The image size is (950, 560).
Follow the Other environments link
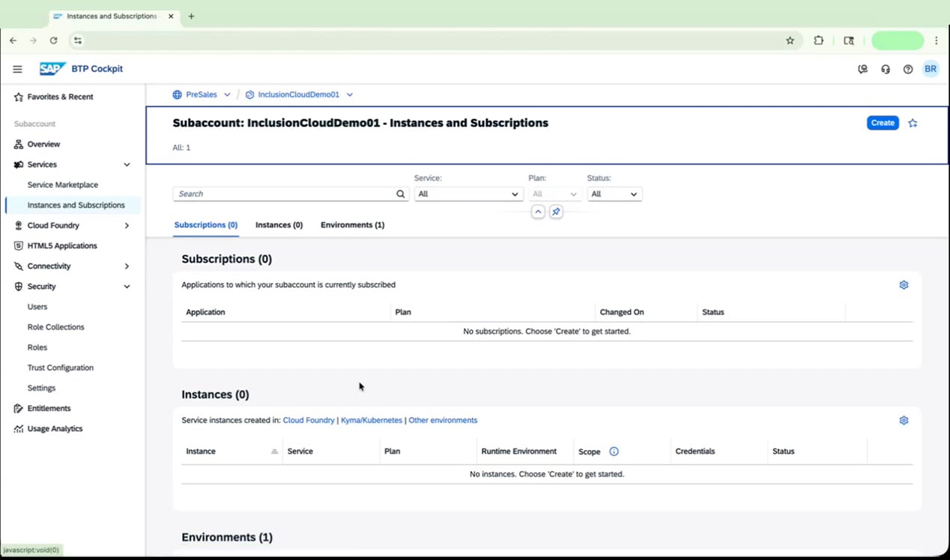pos(443,421)
